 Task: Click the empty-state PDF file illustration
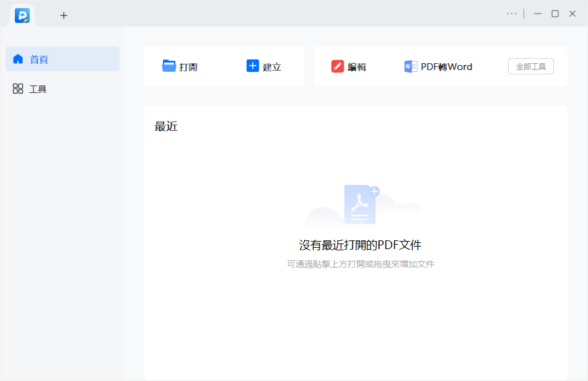tap(361, 204)
